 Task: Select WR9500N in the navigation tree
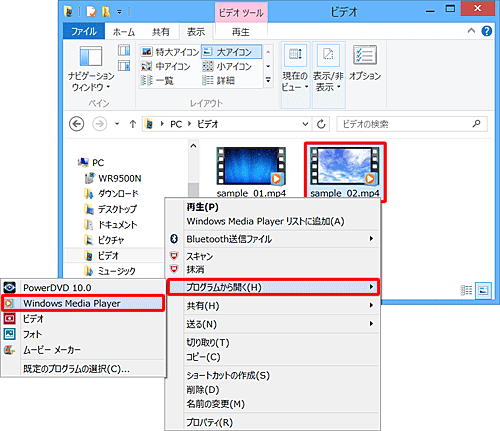113,178
